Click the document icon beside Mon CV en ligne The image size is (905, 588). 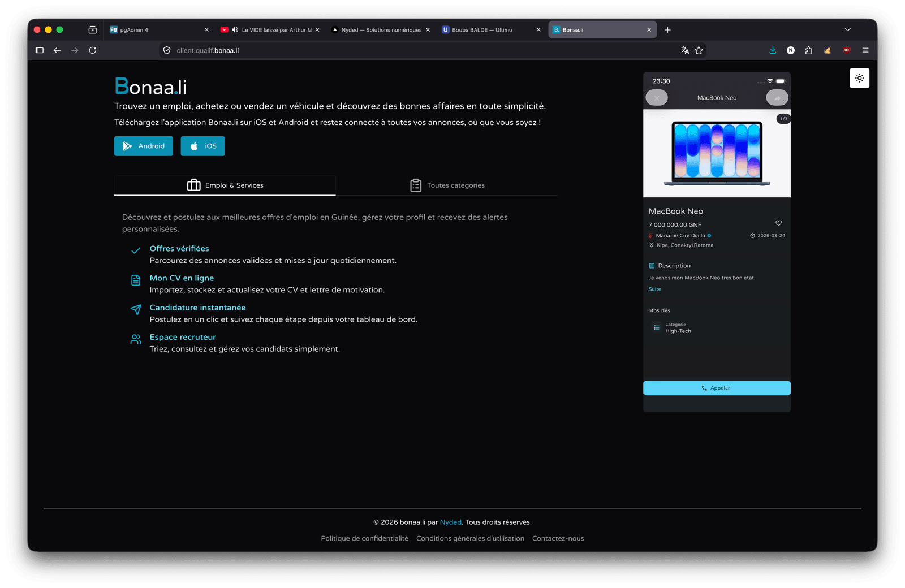tap(136, 280)
